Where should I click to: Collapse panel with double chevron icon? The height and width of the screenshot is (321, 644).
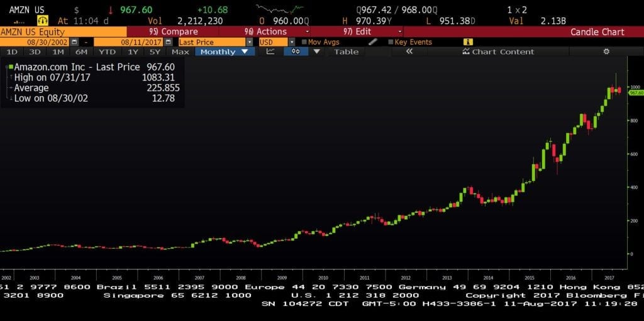pyautogui.click(x=409, y=52)
